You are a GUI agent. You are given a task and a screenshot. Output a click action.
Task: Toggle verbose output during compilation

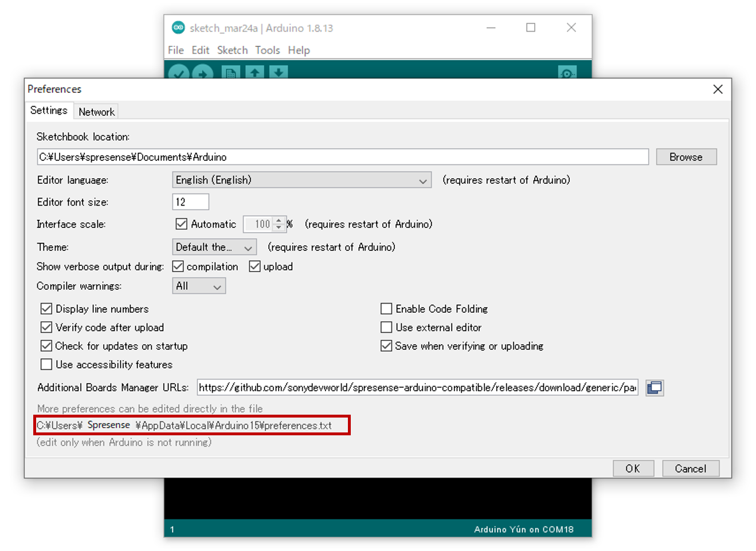coord(178,266)
